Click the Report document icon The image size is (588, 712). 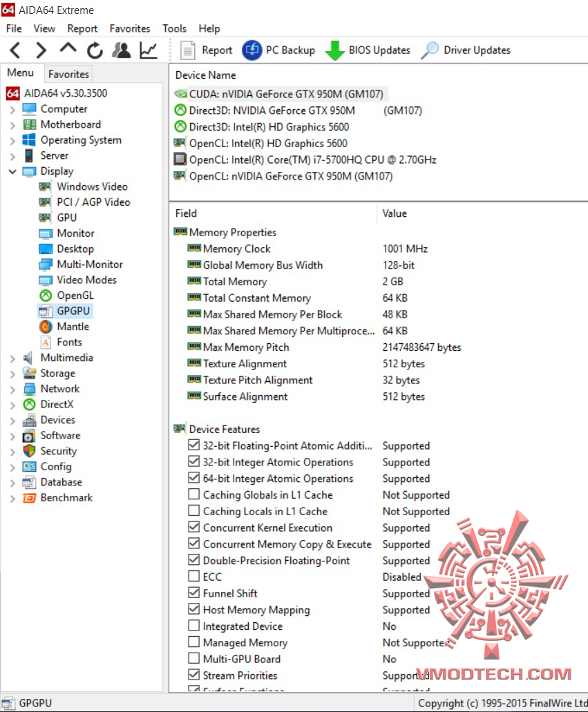point(187,50)
